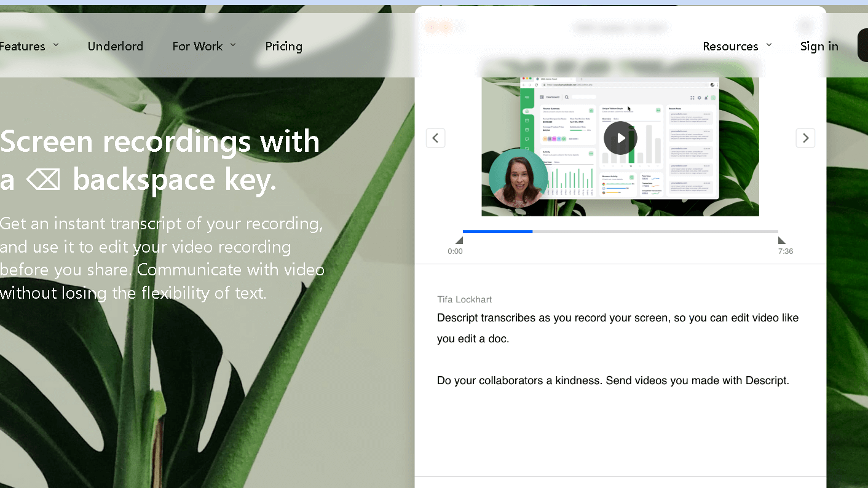Click the presenter's circular webcam bubble
Viewport: 868px width, 488px height.
pos(518,178)
